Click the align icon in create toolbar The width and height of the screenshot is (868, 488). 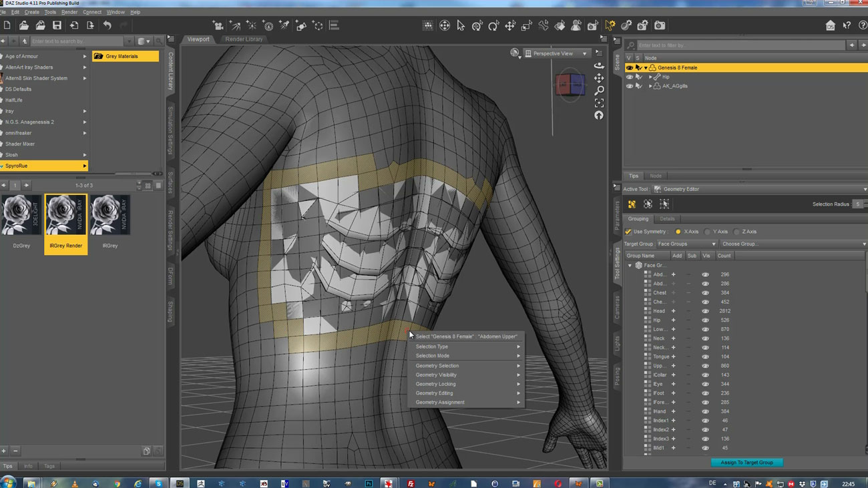(x=334, y=25)
